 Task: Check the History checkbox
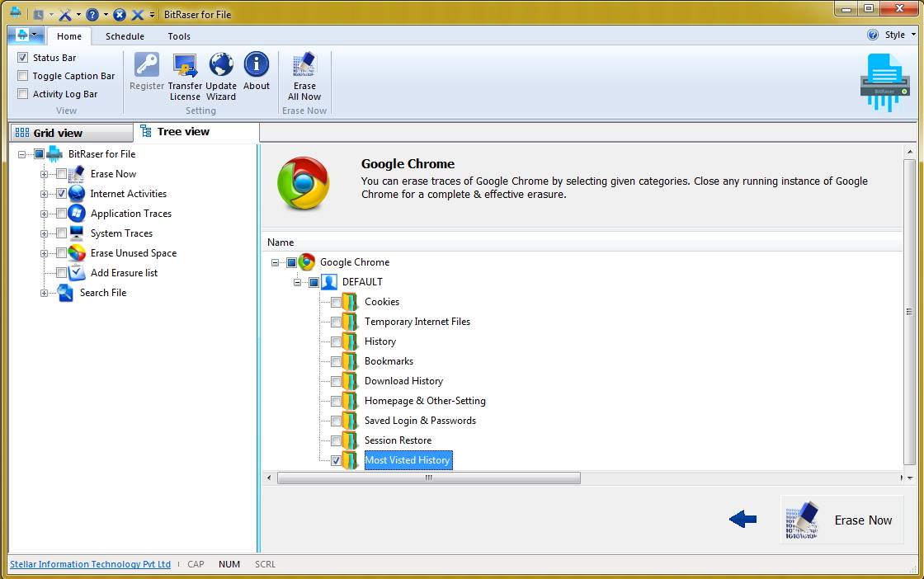(x=336, y=341)
